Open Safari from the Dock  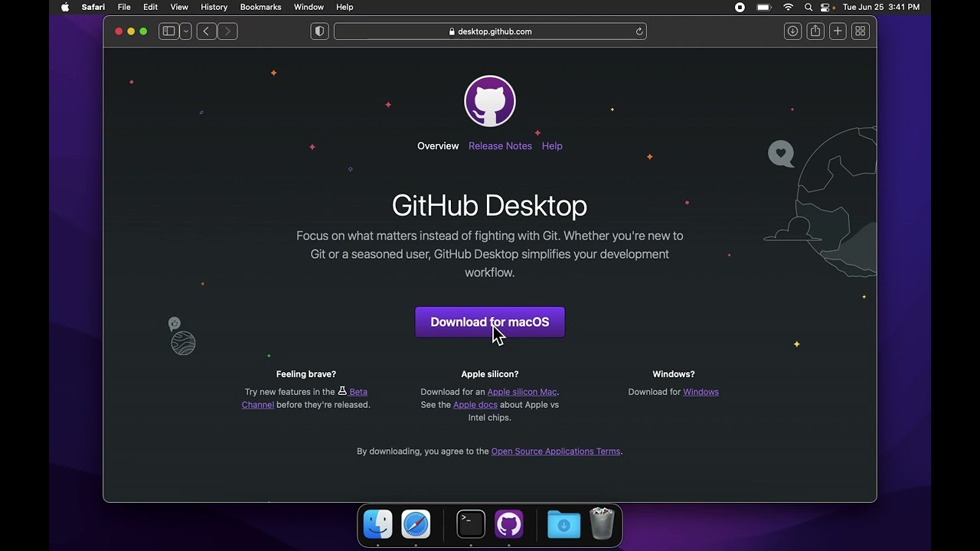416,525
